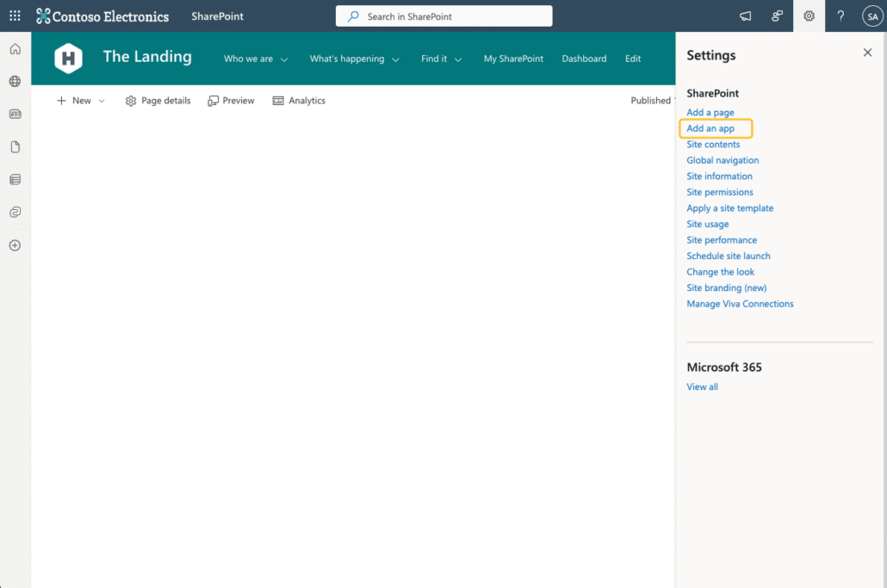Click the files page icon in sidebar
This screenshot has width=887, height=588.
tap(15, 147)
